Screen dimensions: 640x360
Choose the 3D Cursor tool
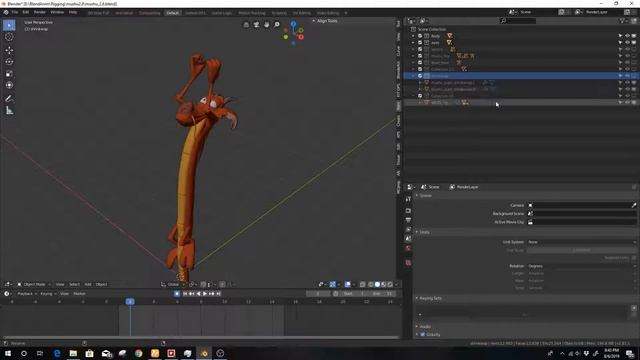9,37
